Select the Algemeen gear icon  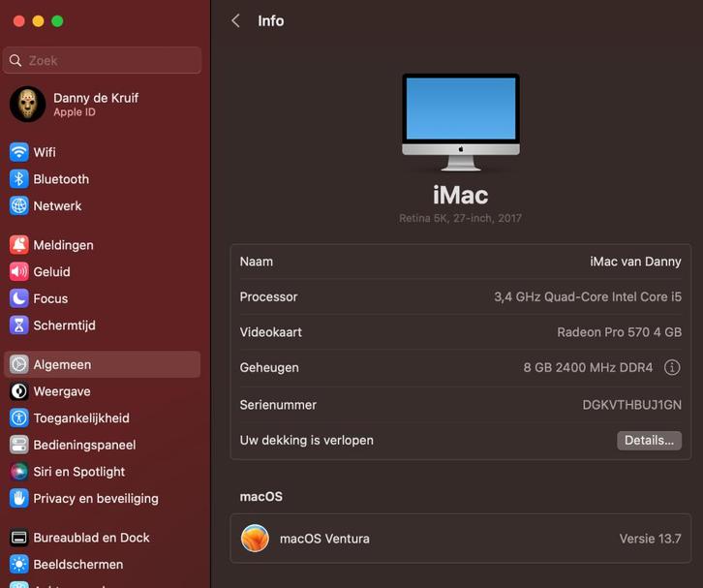pyautogui.click(x=18, y=364)
